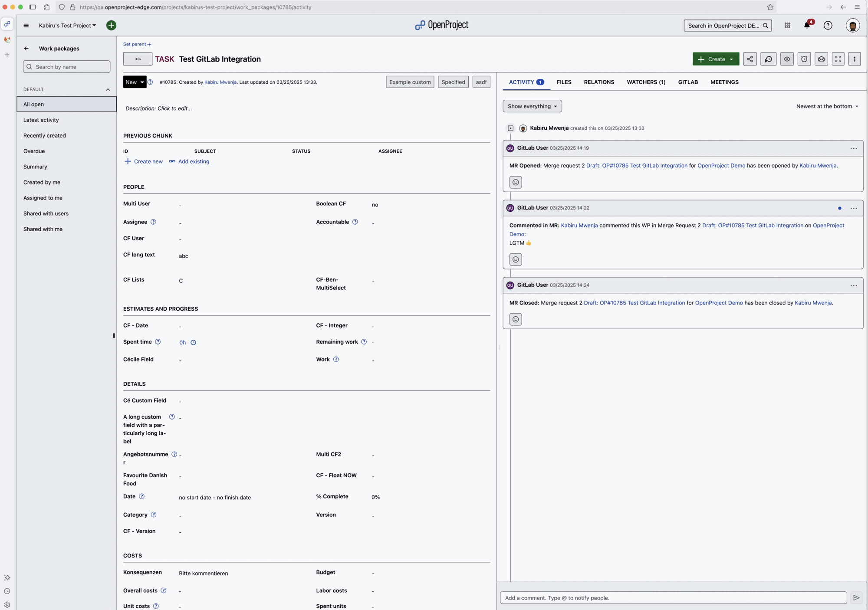Viewport: 868px width, 610px height.
Task: Expand the New status dropdown
Action: pos(135,82)
